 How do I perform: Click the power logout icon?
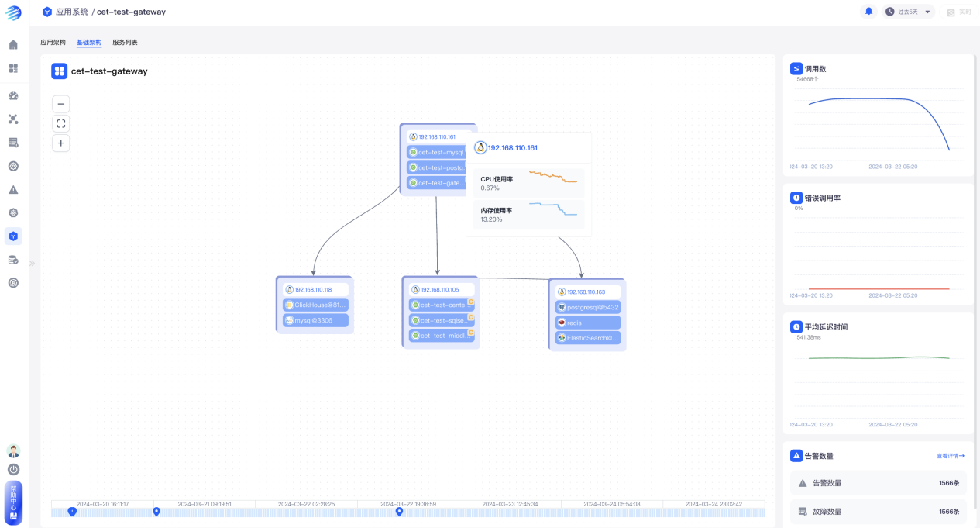tap(13, 469)
